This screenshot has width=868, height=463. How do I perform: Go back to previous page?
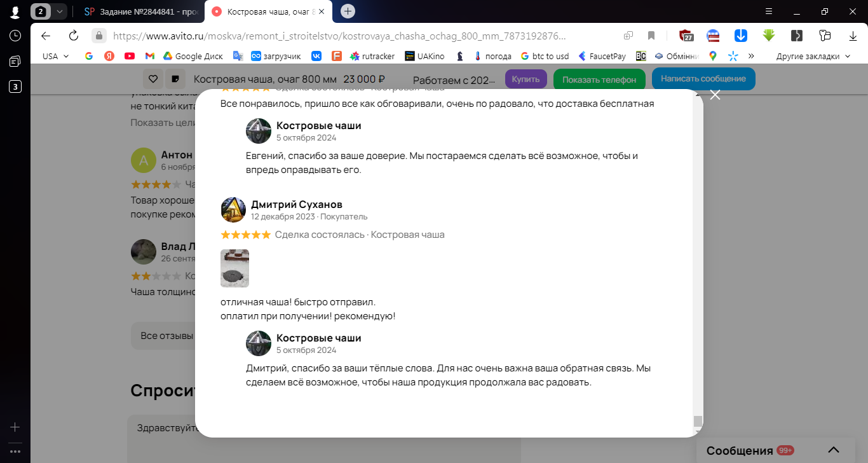click(x=45, y=36)
